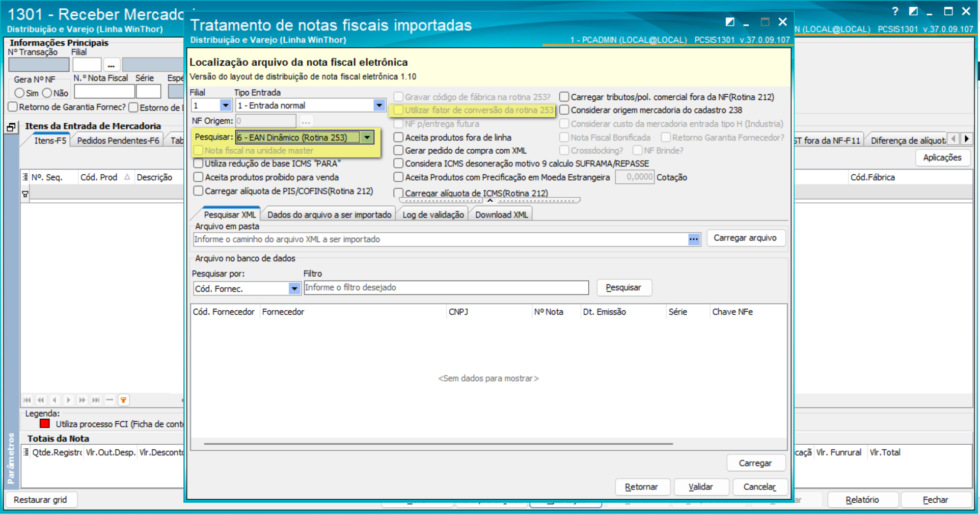980x515 pixels.
Task: Click 'Carregar arquivo' button
Action: click(x=745, y=238)
